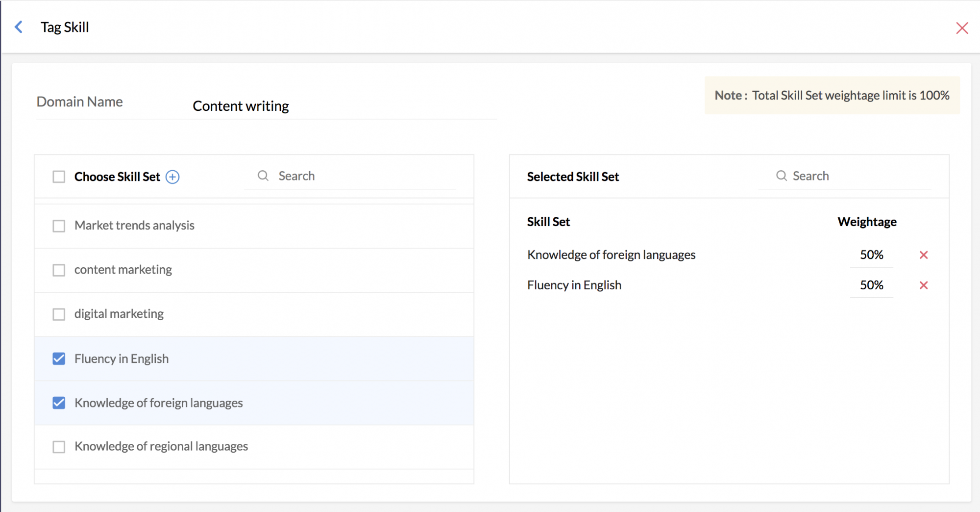Click the Market trends analysis label
The image size is (980, 512).
[x=134, y=226]
